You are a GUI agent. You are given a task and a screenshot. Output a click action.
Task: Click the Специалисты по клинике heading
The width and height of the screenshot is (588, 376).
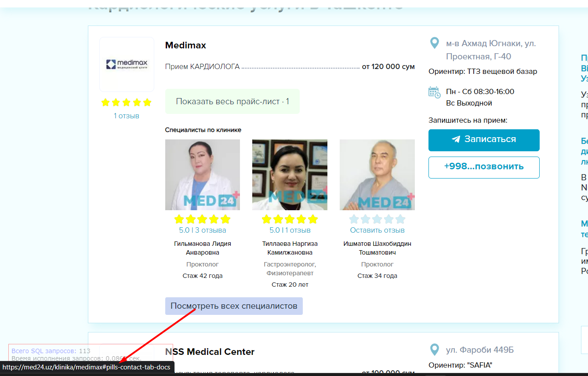pos(203,130)
